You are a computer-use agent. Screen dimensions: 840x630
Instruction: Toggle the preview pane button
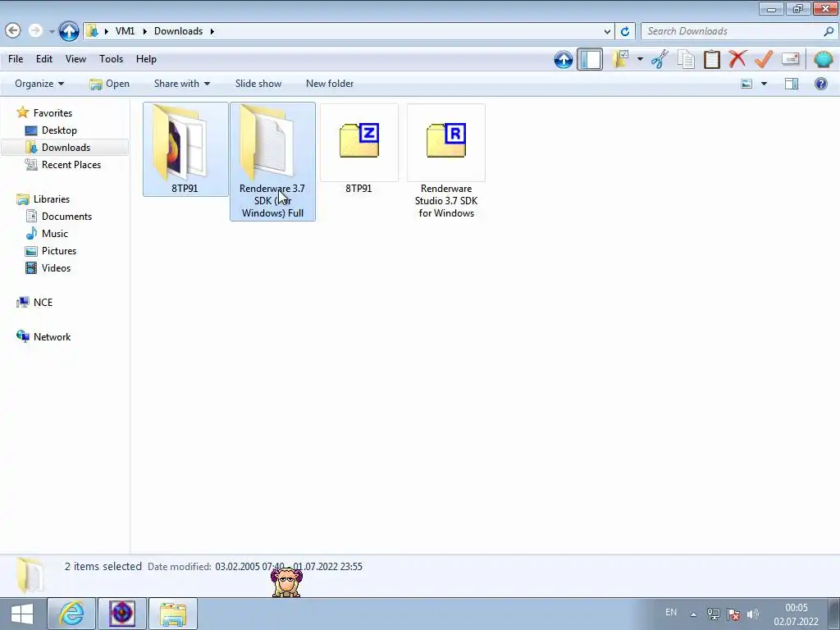click(792, 84)
